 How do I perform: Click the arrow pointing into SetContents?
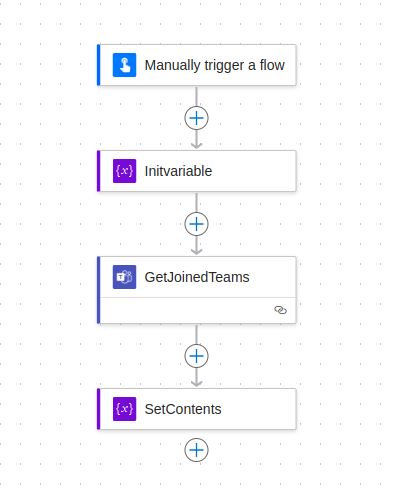click(196, 378)
